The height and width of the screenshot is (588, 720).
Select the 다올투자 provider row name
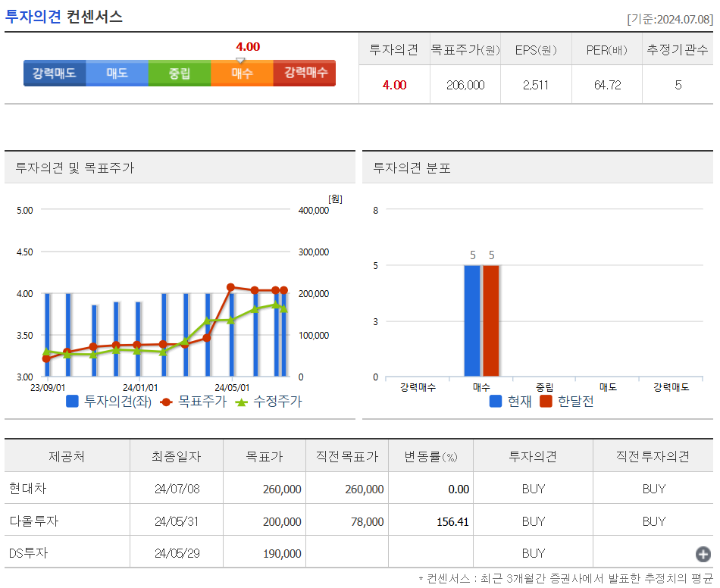(x=34, y=521)
